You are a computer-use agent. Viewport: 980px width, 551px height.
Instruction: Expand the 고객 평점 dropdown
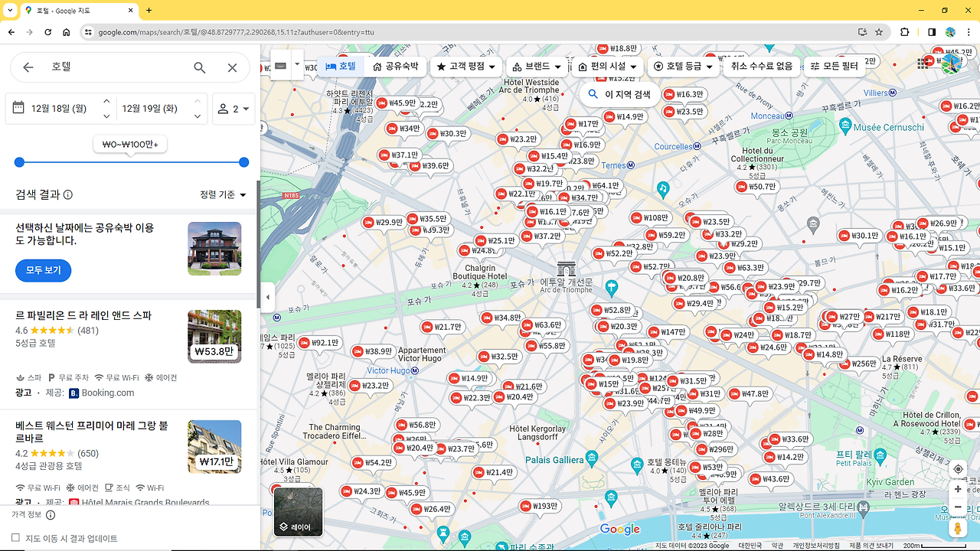click(x=466, y=67)
